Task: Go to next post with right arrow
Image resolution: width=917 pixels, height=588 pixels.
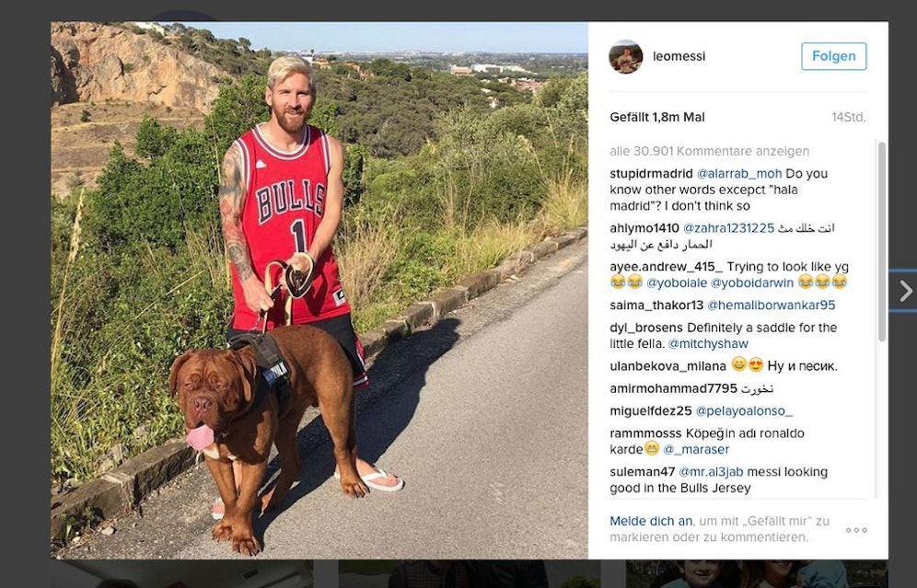Action: 905,291
